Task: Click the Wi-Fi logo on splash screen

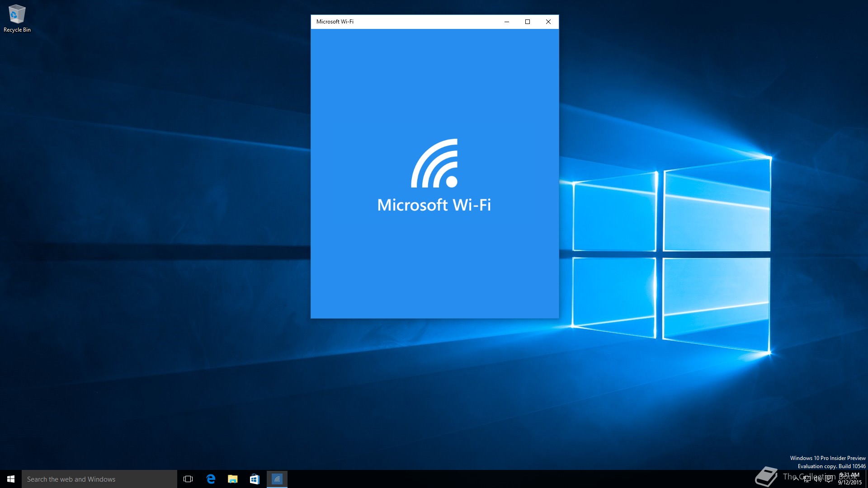Action: (434, 163)
